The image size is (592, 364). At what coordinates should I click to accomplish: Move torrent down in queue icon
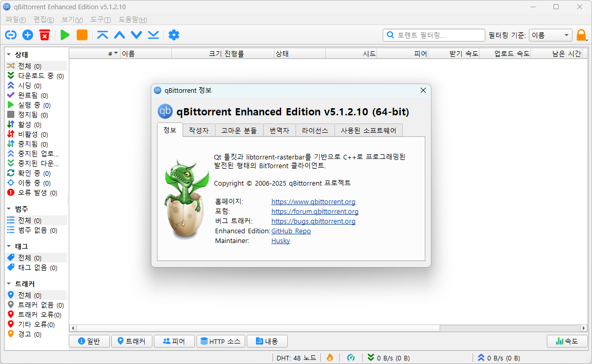[x=136, y=35]
